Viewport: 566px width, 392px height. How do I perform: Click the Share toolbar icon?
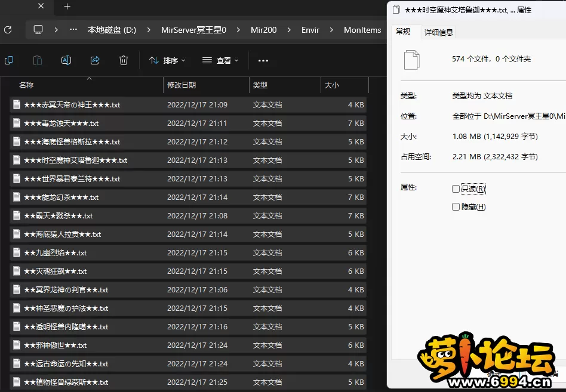pos(95,60)
